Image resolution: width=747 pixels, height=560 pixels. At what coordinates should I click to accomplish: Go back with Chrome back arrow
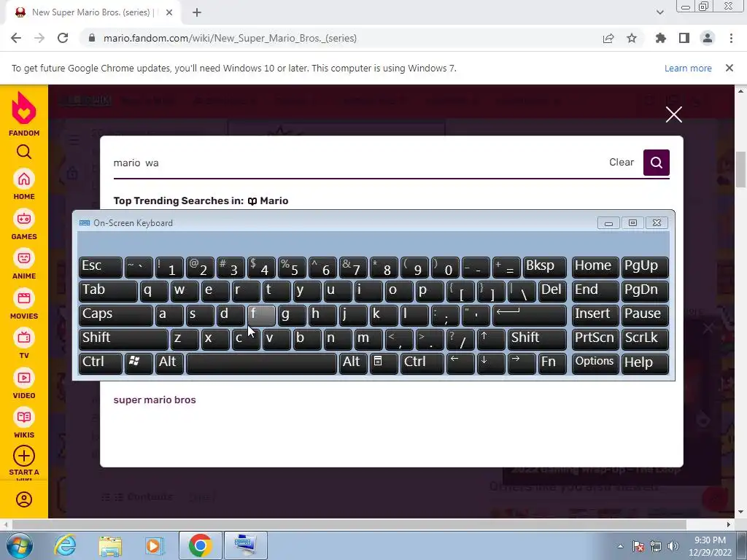click(16, 38)
